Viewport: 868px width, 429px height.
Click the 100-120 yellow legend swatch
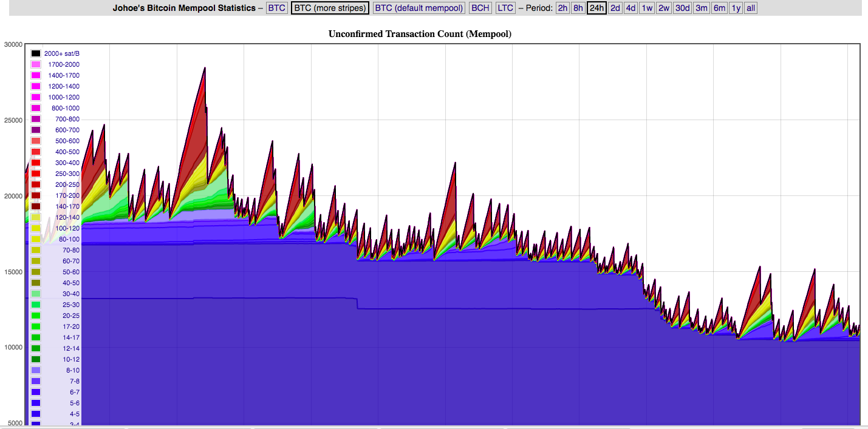(36, 229)
